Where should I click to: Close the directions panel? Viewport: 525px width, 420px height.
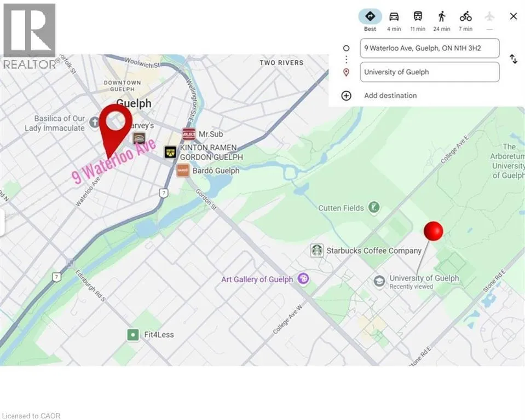[x=513, y=16]
